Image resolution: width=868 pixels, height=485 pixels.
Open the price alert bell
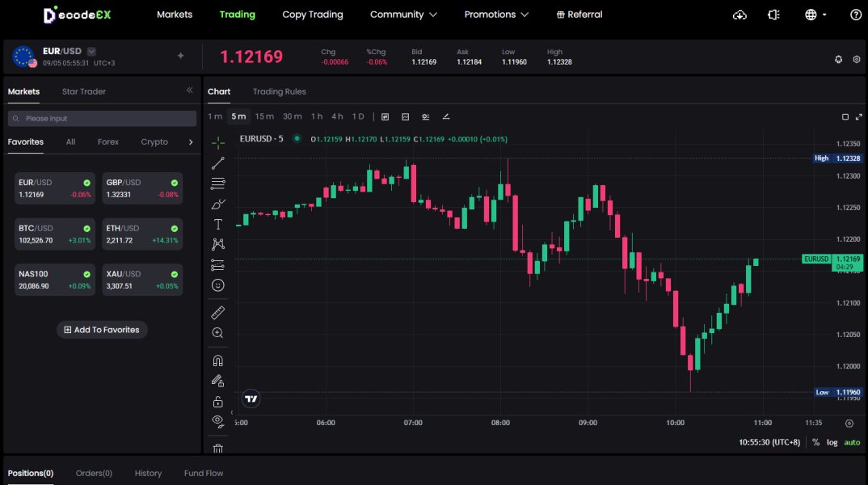click(838, 59)
